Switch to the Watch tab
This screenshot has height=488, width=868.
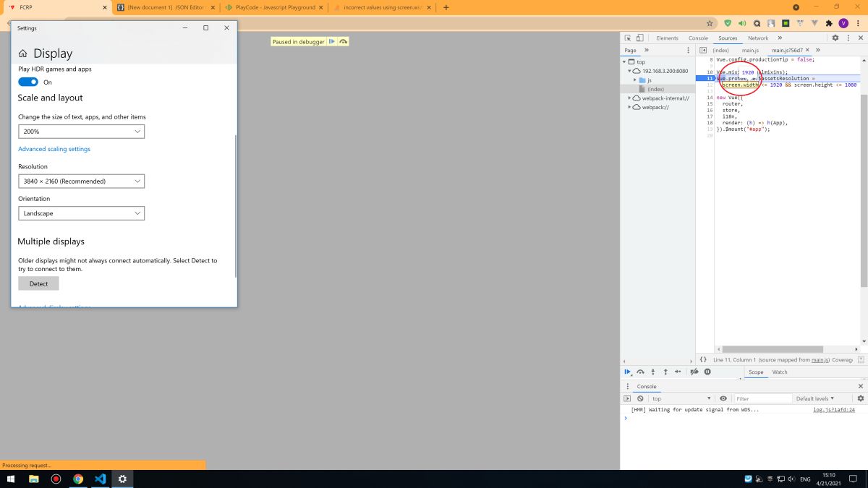pos(780,372)
